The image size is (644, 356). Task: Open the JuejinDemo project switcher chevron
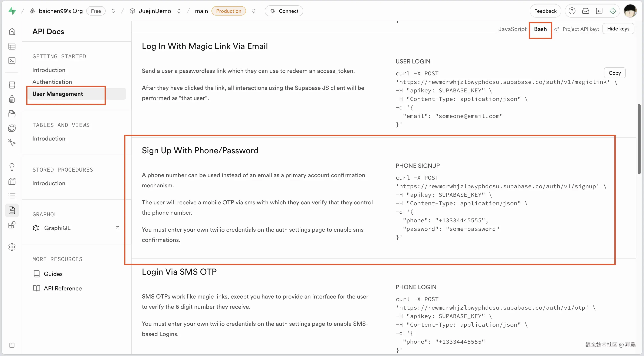coord(179,11)
